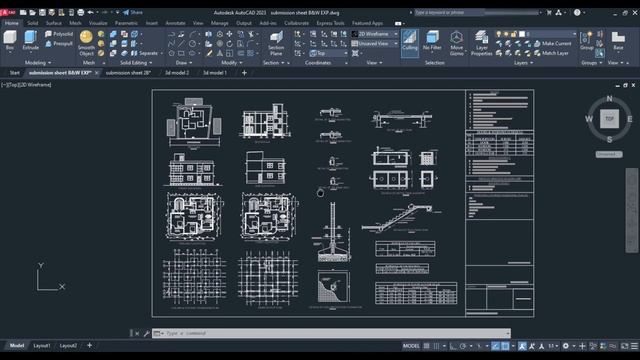The height and width of the screenshot is (360, 640).
Task: Click the Customization menu icon in status bar
Action: (634, 346)
